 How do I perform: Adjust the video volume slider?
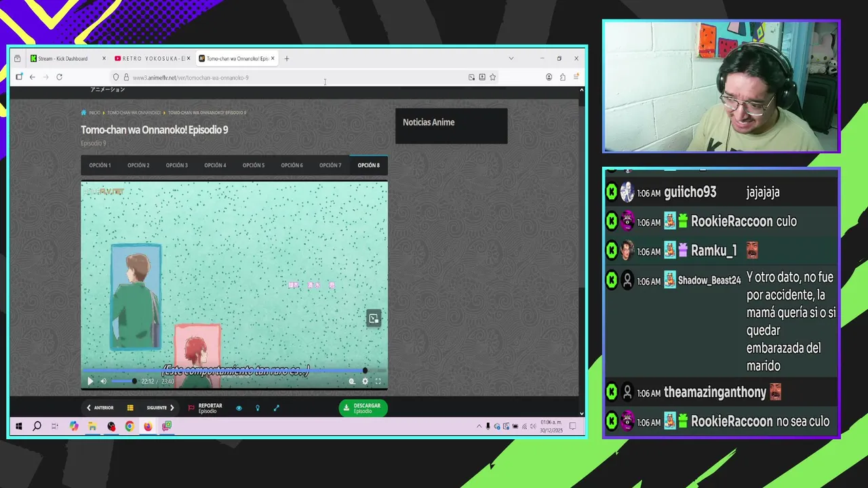pyautogui.click(x=123, y=382)
